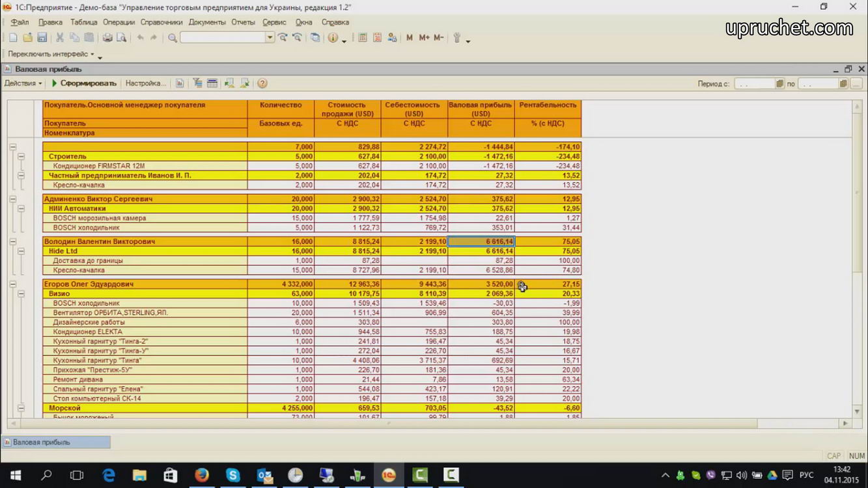
Task: Click the period start date field
Action: 755,84
